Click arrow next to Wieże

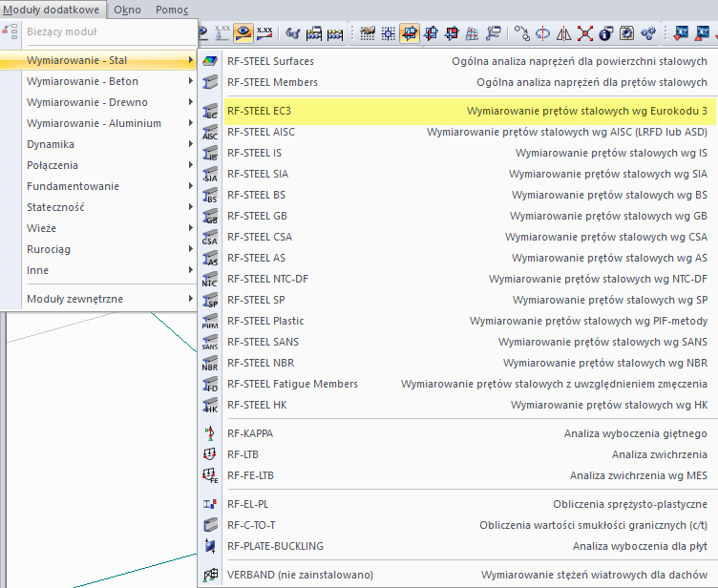(x=191, y=228)
